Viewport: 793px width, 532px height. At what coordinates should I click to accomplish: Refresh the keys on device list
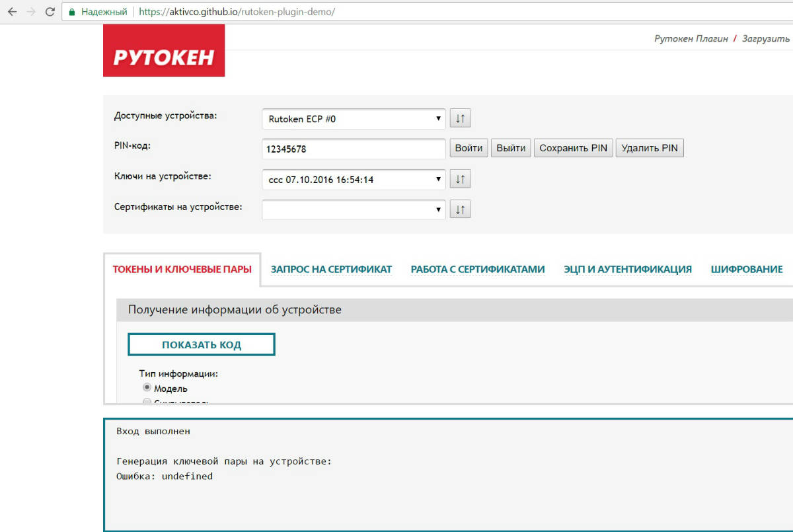point(460,179)
